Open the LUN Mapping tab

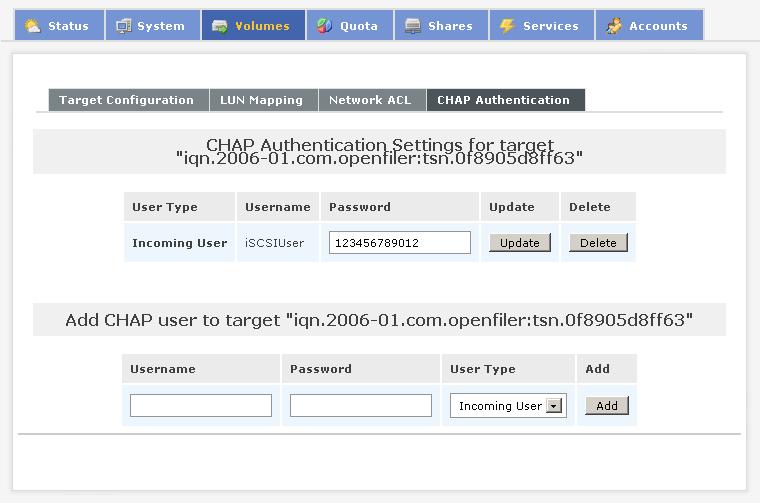tap(262, 100)
